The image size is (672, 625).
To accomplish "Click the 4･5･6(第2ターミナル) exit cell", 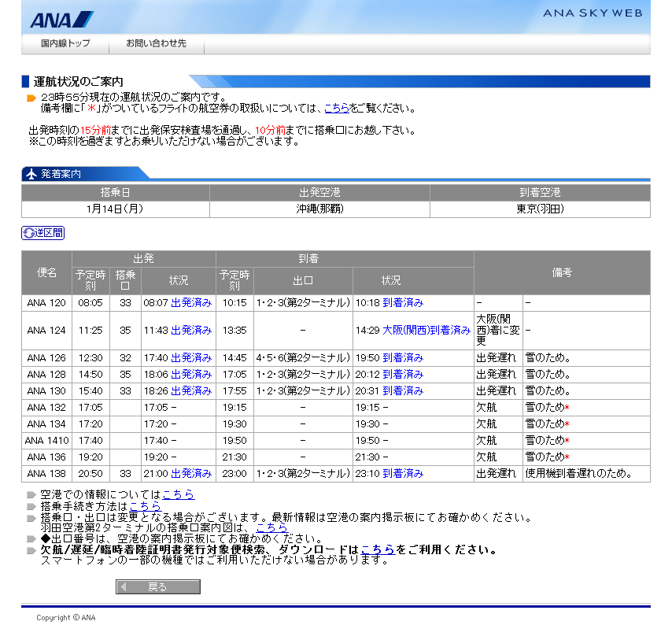I will tap(303, 357).
